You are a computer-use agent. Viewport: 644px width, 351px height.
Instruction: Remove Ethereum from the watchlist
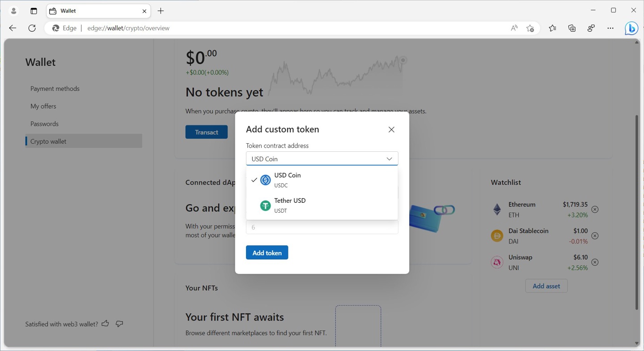point(595,210)
